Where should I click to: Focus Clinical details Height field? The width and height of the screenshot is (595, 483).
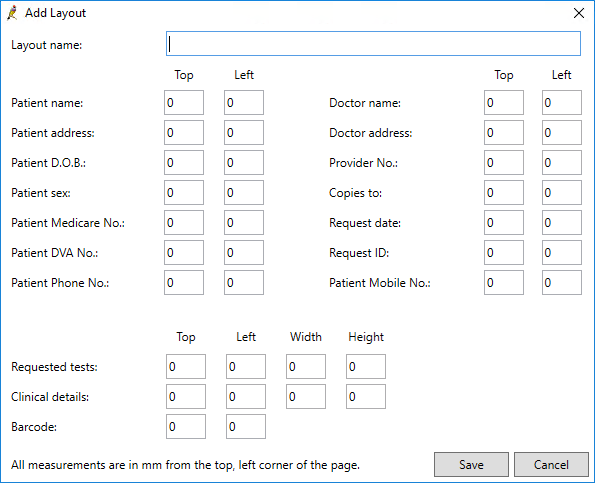click(x=366, y=396)
